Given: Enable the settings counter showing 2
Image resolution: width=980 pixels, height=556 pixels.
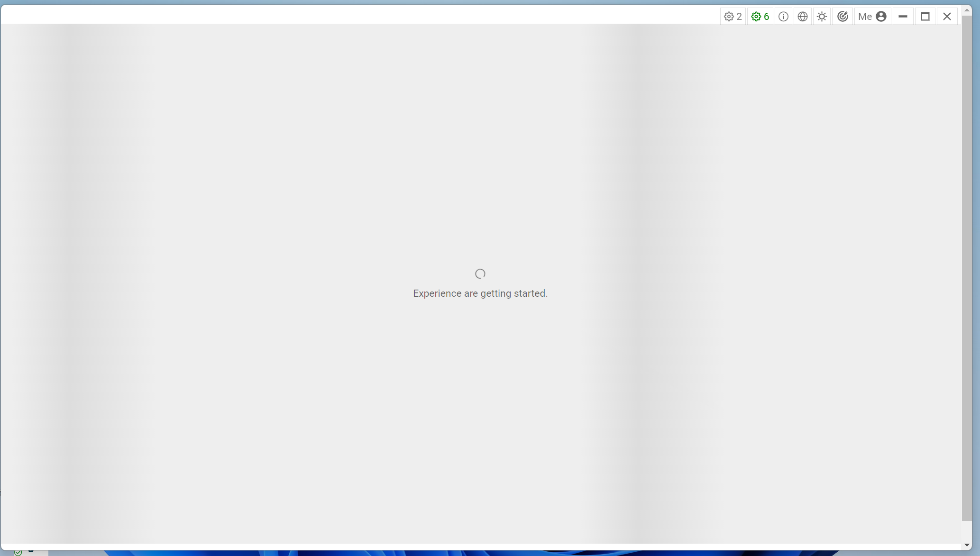Looking at the screenshot, I should pos(733,16).
